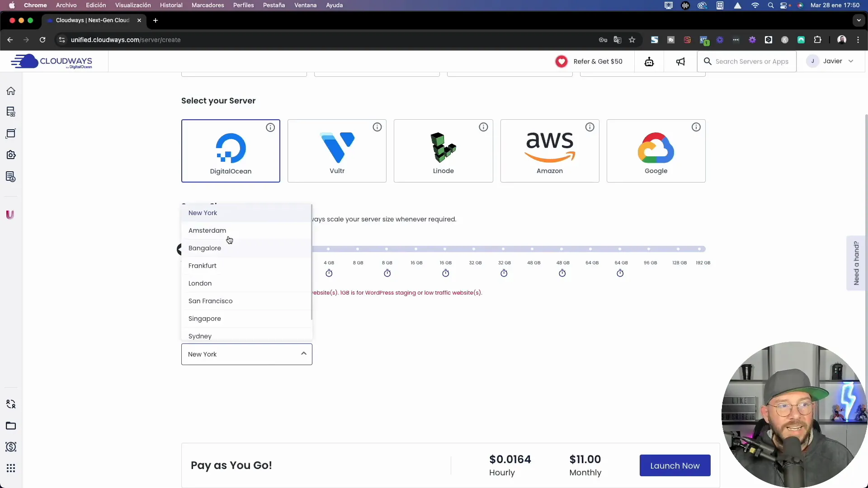
Task: Reload the page in Chrome
Action: [42, 40]
